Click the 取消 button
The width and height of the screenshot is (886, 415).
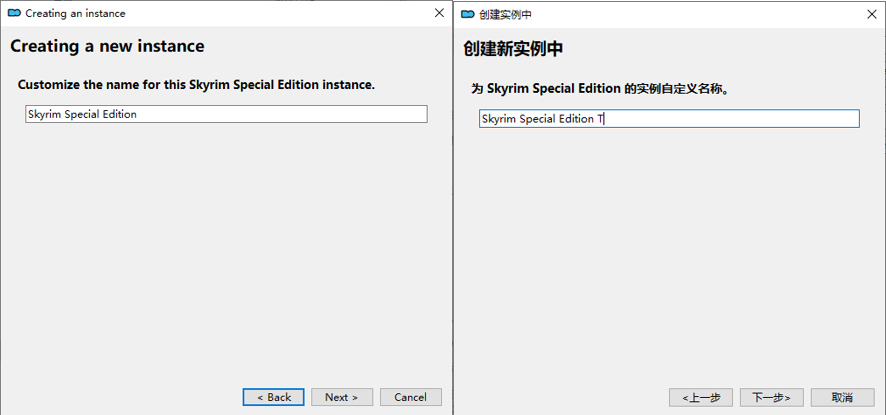tap(842, 398)
